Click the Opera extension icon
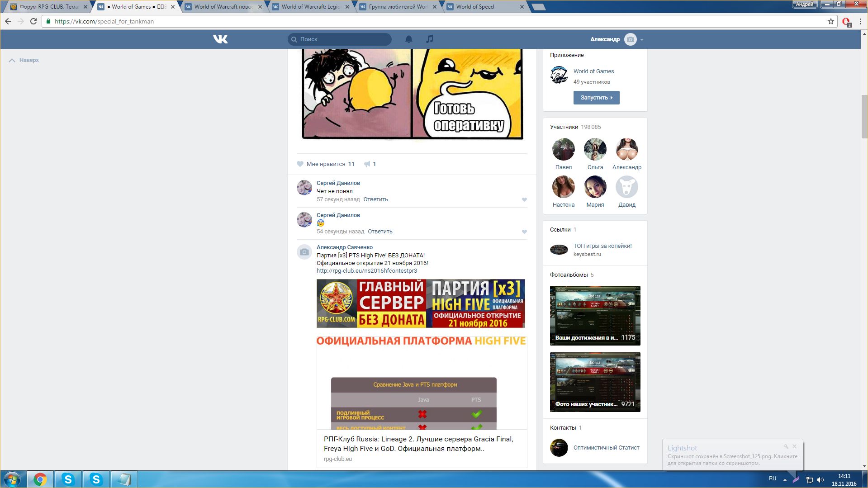This screenshot has height=488, width=868. (x=846, y=22)
